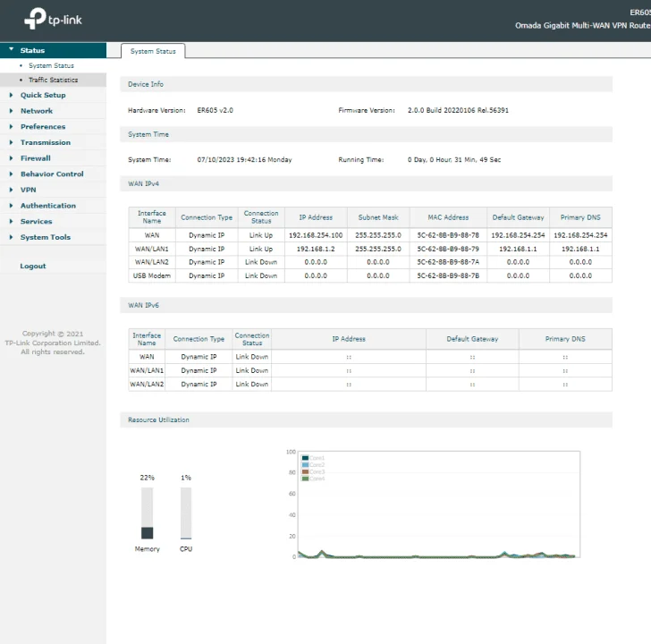Click the Logout link
The image size is (651, 644).
point(33,267)
